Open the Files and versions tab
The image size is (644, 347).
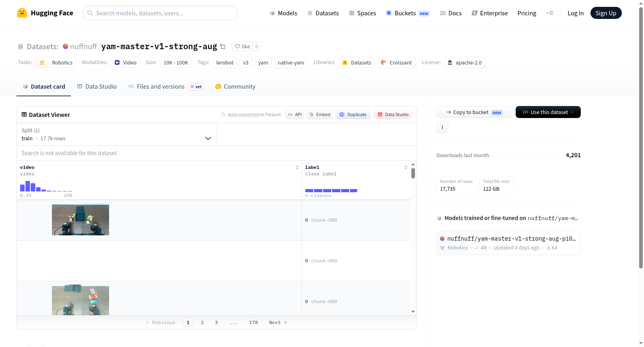pyautogui.click(x=165, y=87)
